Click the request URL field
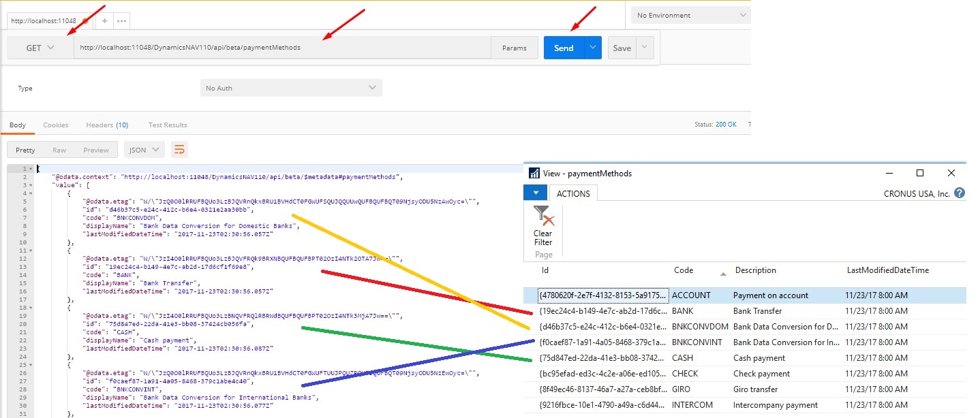 tap(282, 48)
